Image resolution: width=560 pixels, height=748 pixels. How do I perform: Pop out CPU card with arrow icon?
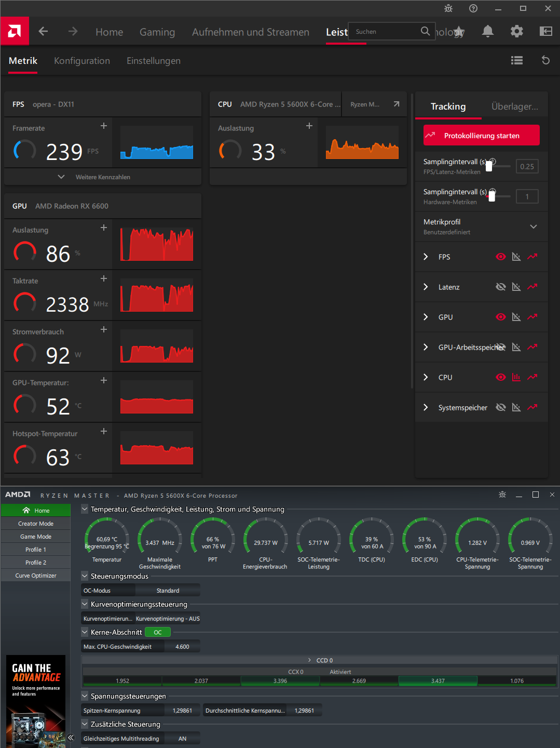tap(397, 104)
